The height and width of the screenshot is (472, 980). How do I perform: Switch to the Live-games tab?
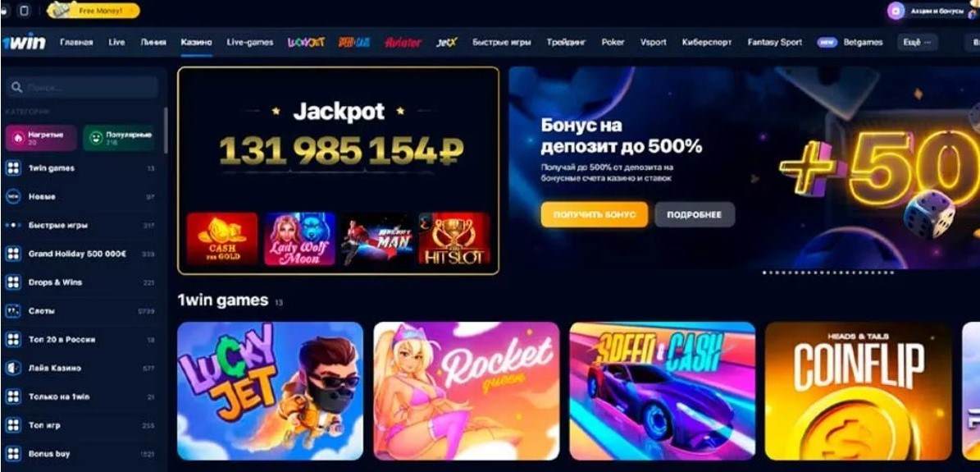coord(250,43)
